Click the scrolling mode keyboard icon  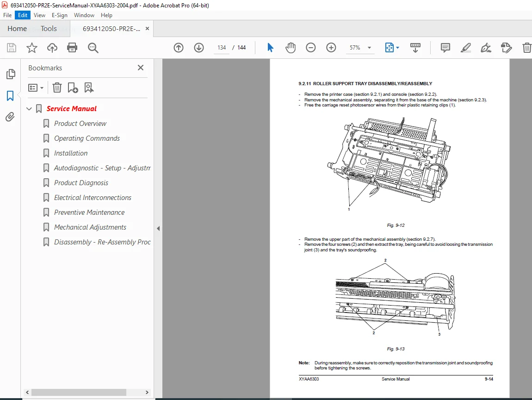(415, 48)
